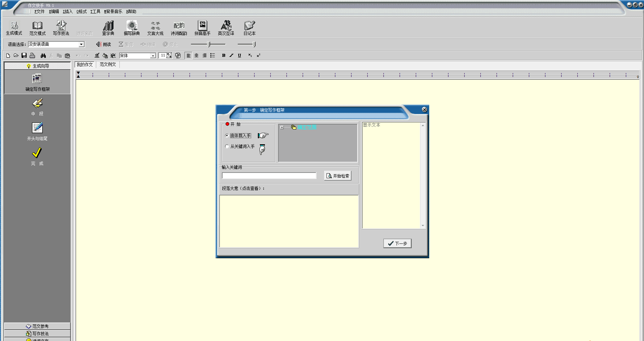Select the 由体裁入手 radio button
The width and height of the screenshot is (644, 341).
[227, 136]
